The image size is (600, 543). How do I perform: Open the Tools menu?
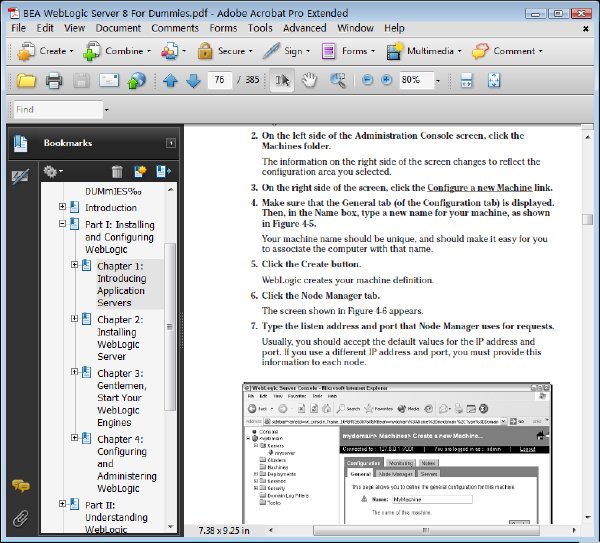click(260, 28)
